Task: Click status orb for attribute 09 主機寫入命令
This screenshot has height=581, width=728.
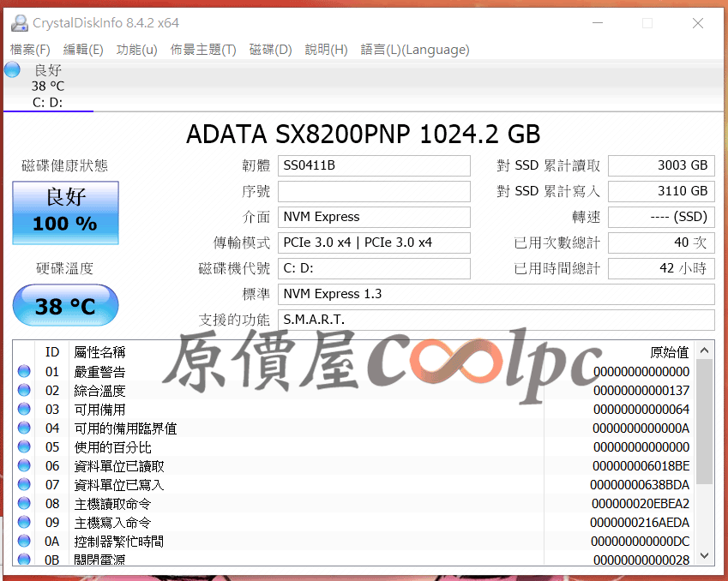Action: [x=24, y=522]
